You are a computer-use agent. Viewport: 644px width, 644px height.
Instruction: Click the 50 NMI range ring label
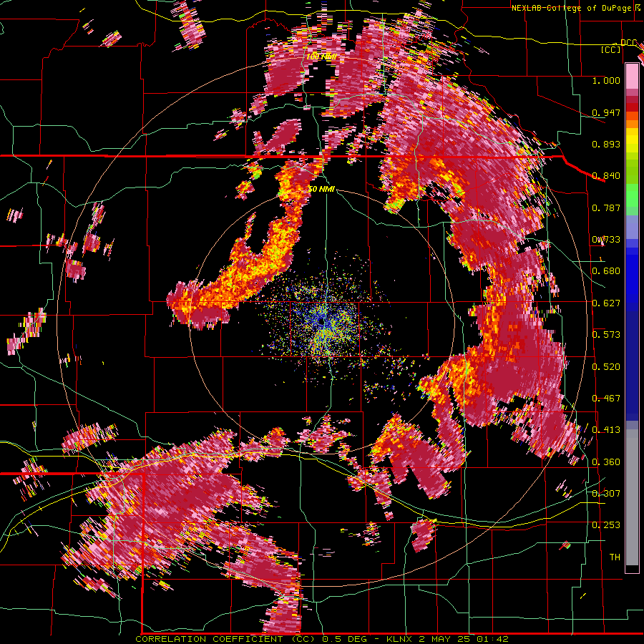tap(321, 190)
